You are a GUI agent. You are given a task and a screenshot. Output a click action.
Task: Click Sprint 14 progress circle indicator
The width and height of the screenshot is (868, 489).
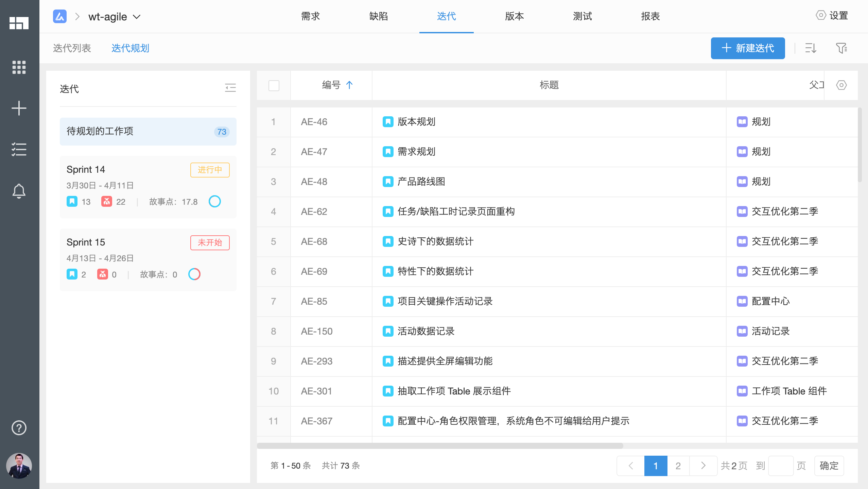(215, 201)
